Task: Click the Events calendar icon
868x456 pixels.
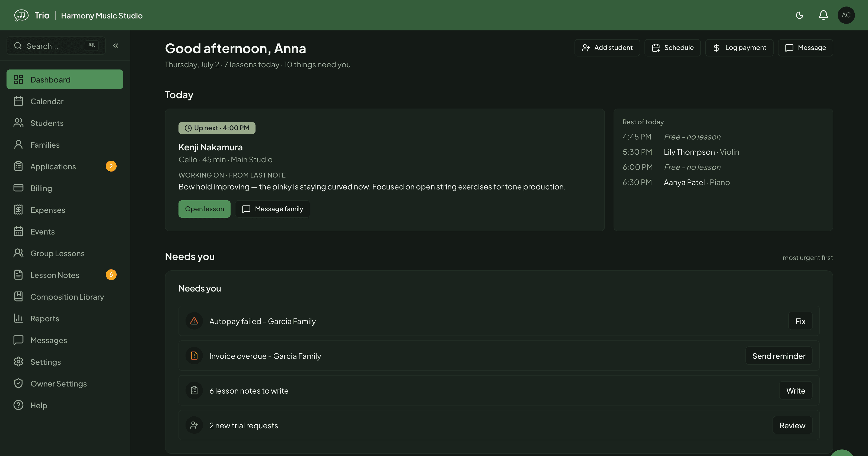Action: (x=18, y=231)
